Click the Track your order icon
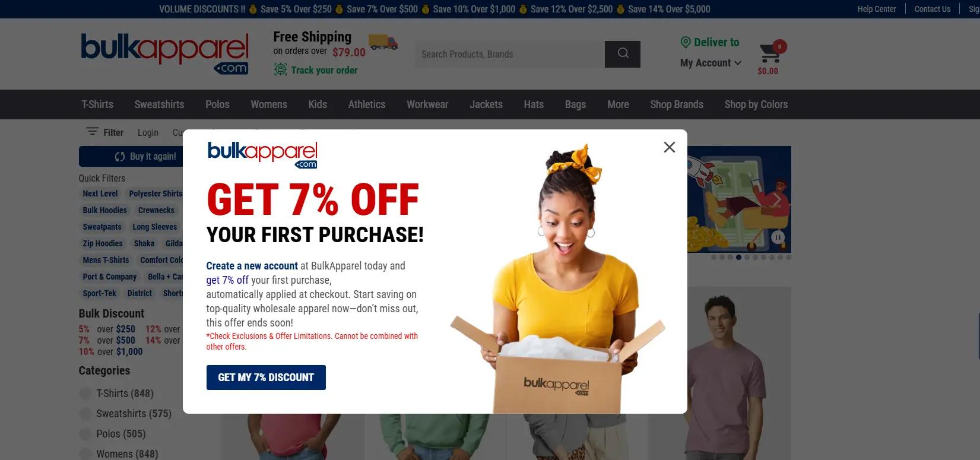 tap(280, 70)
